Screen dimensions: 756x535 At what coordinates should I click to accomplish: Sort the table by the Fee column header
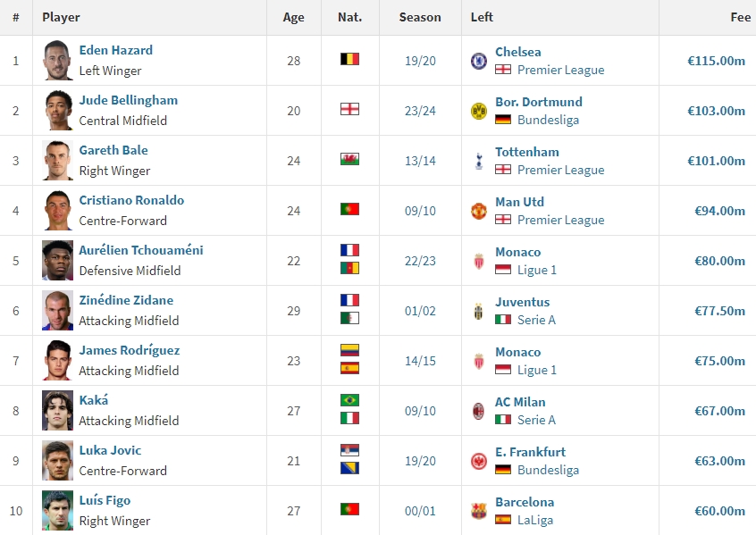740,17
